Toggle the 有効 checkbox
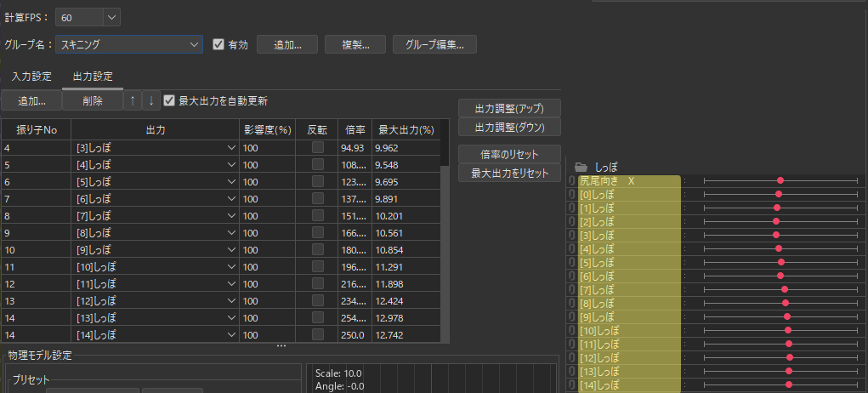 point(218,45)
